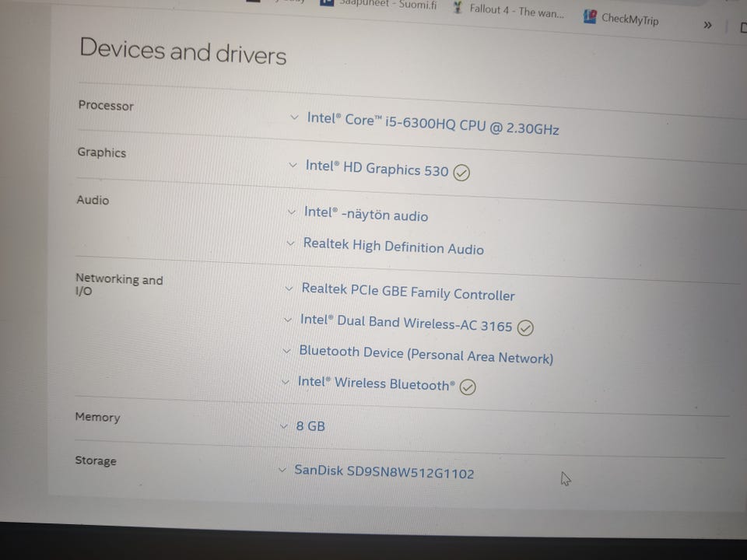Expand the Intel -näytön audio entry
Screen dimensions: 747x560
(292, 212)
